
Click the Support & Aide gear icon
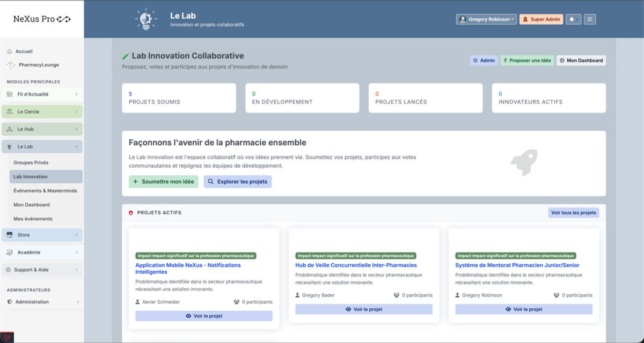click(x=8, y=269)
